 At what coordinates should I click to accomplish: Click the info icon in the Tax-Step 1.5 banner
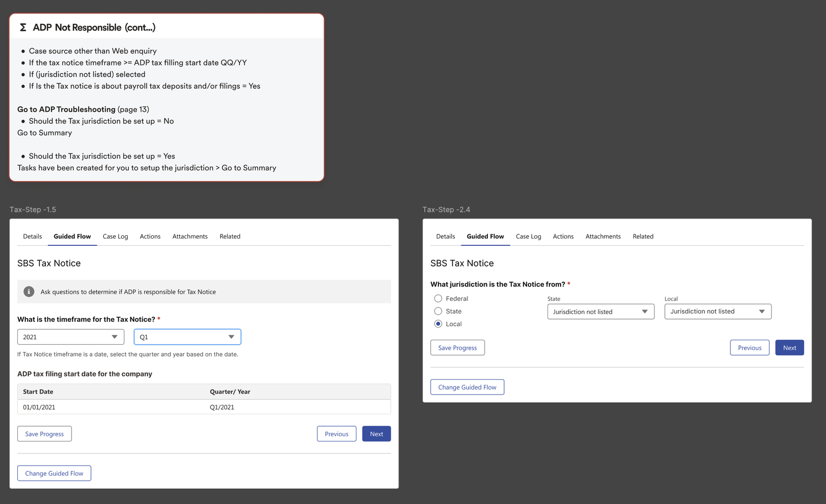29,291
